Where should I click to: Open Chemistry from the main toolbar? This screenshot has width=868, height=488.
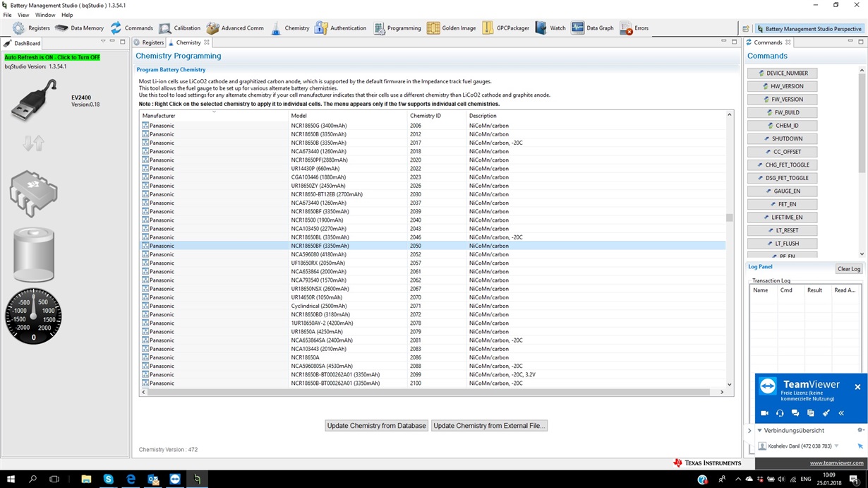(x=289, y=28)
